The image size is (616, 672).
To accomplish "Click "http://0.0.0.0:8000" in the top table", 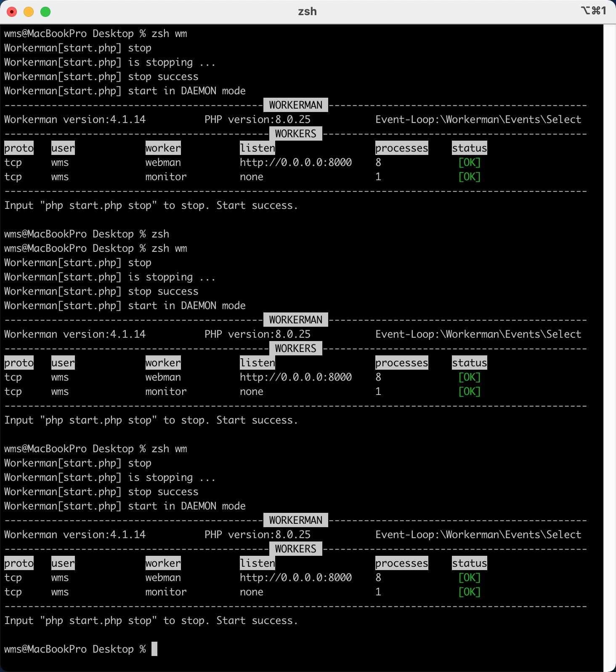I will (296, 163).
